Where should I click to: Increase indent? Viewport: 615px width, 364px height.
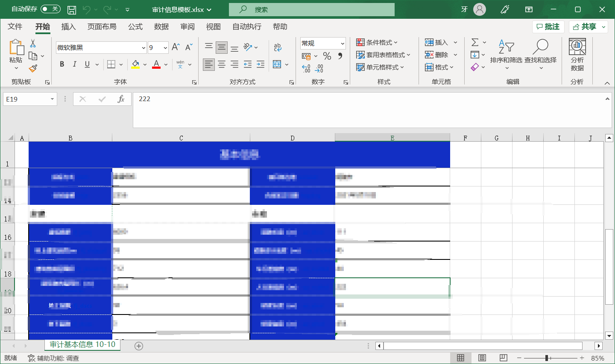point(261,64)
